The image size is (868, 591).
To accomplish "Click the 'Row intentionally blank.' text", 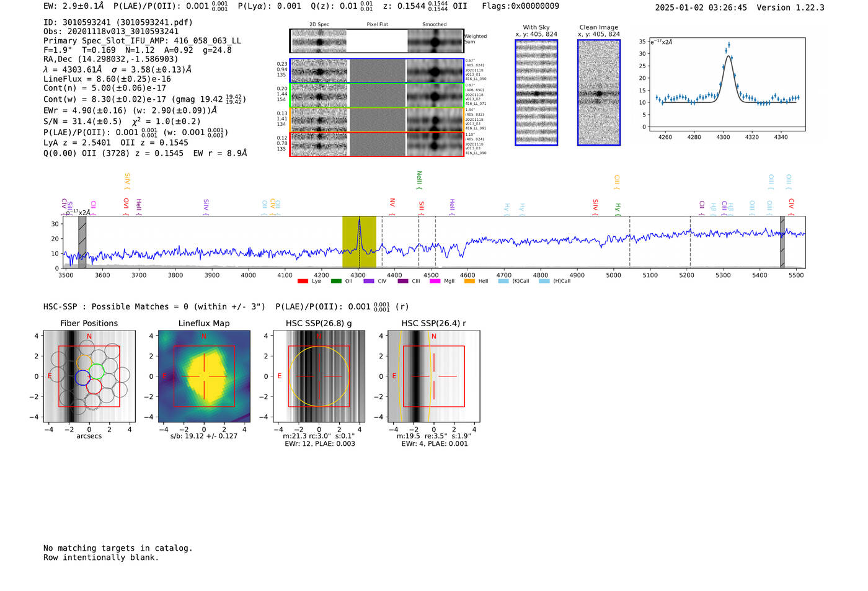I will point(101,558).
